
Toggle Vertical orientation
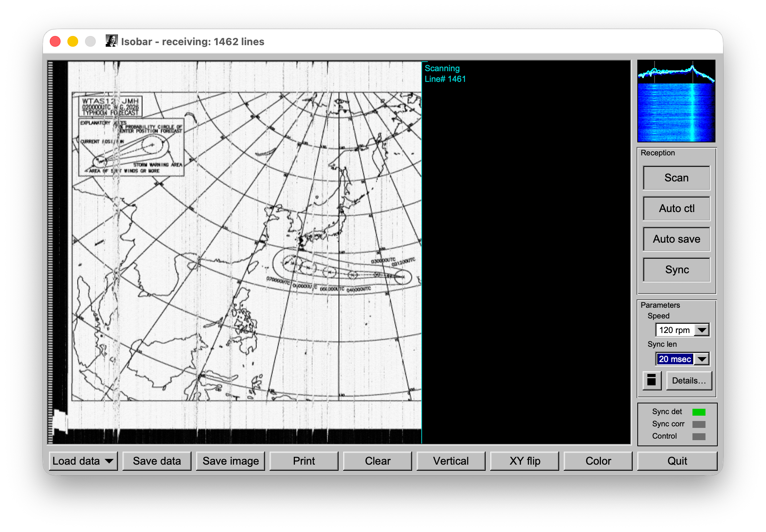click(x=451, y=461)
